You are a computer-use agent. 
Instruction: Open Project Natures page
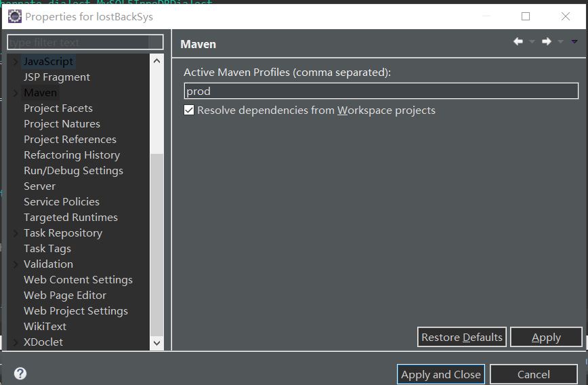point(62,124)
